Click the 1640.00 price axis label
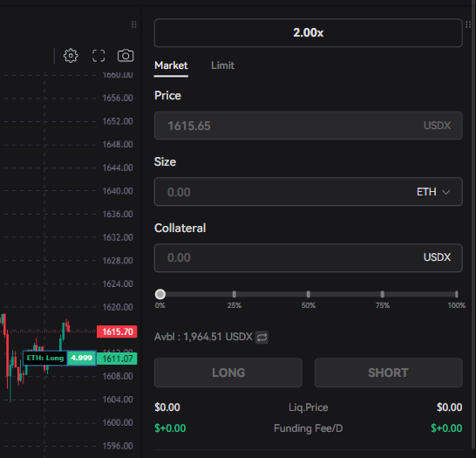This screenshot has height=458, width=476. pos(118,191)
